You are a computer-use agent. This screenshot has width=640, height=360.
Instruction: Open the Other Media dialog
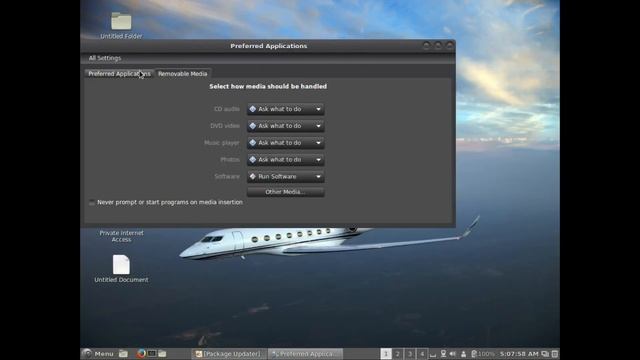pos(286,192)
